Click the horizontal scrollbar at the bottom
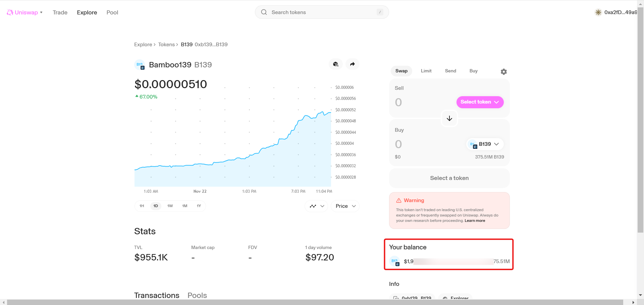Image resolution: width=644 pixels, height=305 pixels. pyautogui.click(x=315, y=302)
